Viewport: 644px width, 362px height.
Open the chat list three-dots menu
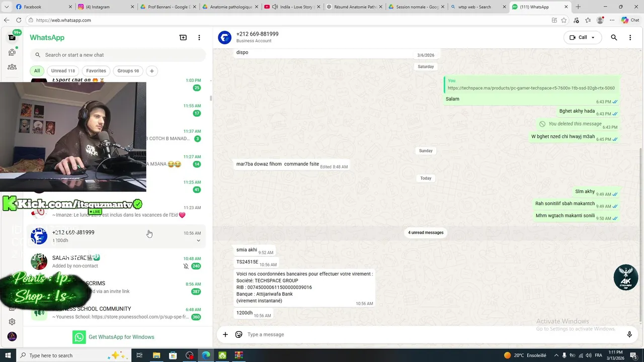click(x=199, y=38)
